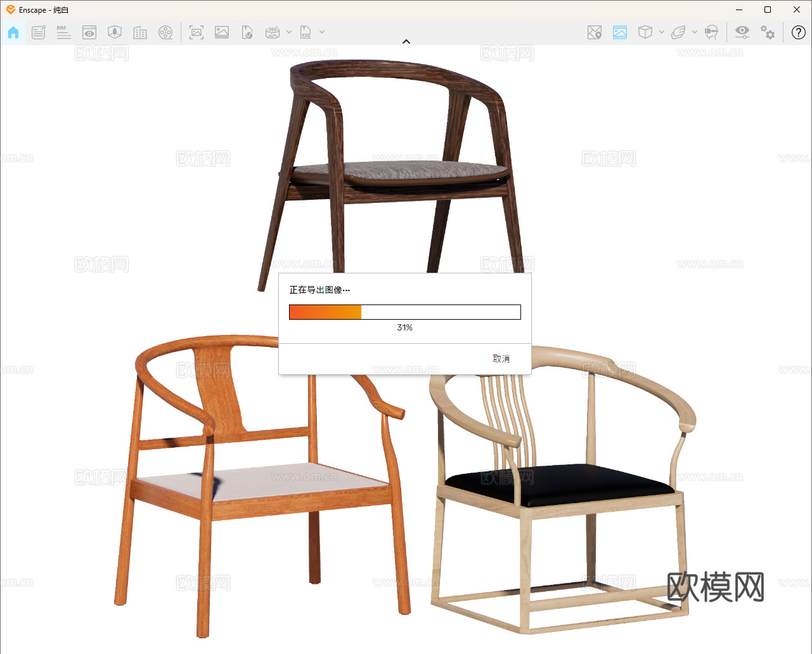812x654 pixels.
Task: Click the orange export progress bar
Action: pyautogui.click(x=405, y=312)
